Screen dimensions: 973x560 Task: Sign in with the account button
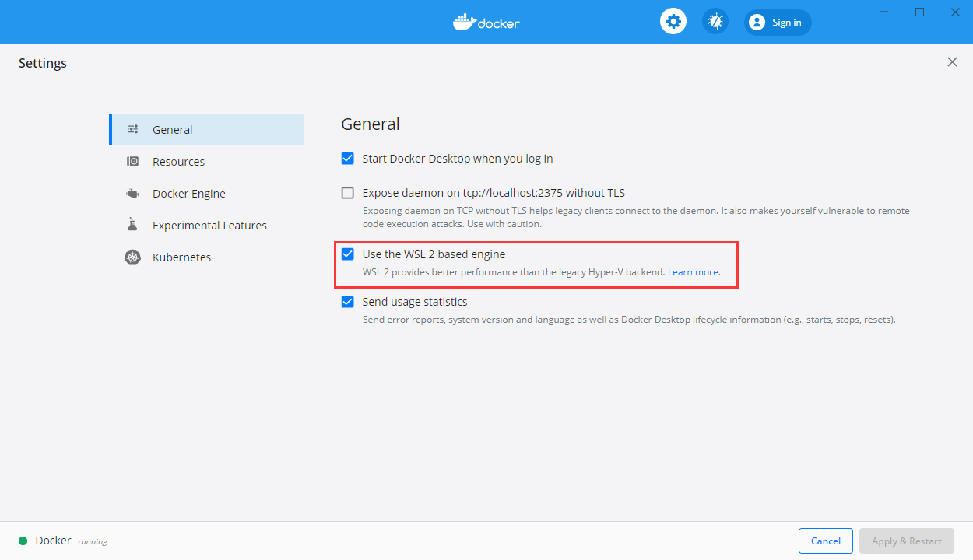coord(778,22)
